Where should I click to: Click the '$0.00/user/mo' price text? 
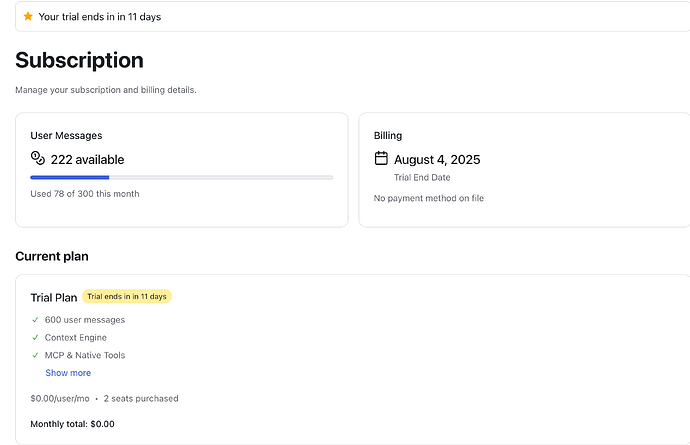(60, 399)
